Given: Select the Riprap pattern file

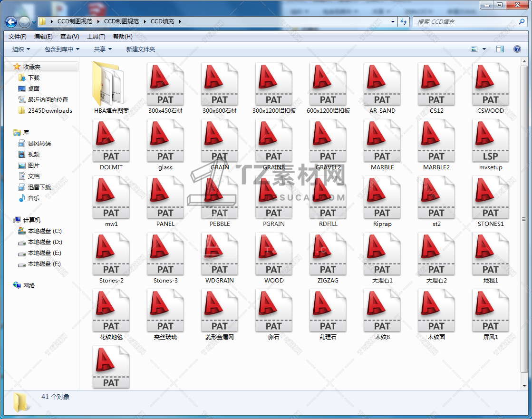Looking at the screenshot, I should (x=382, y=201).
